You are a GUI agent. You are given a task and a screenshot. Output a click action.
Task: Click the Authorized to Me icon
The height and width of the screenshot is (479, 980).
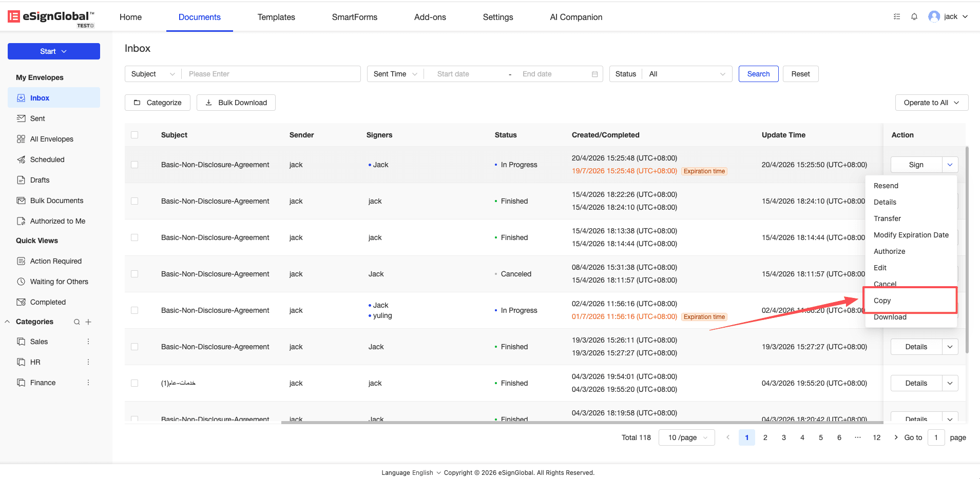21,221
